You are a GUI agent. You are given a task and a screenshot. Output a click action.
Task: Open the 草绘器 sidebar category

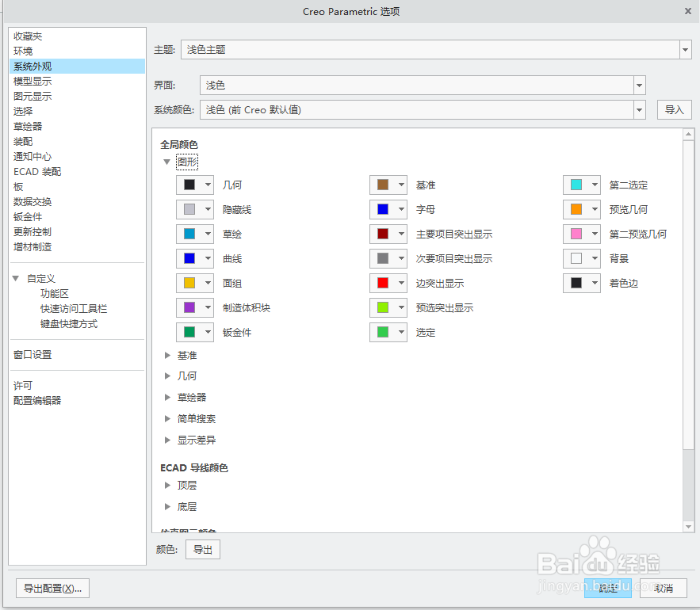click(28, 126)
